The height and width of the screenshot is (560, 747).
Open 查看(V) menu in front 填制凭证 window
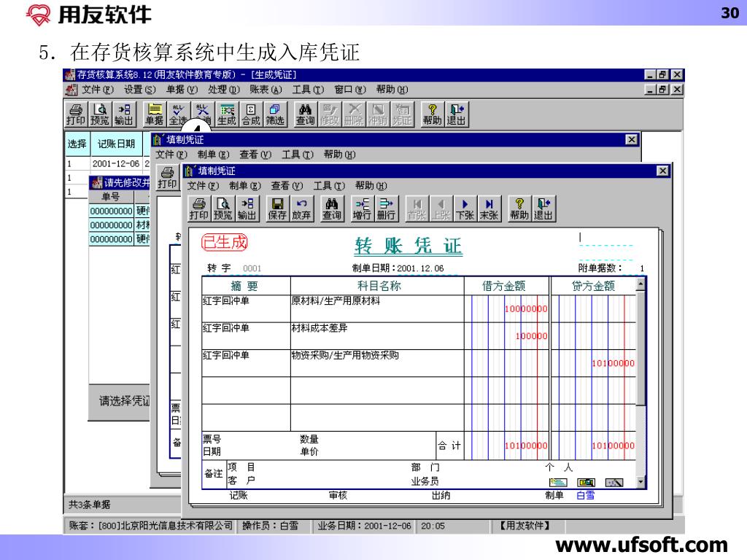coord(287,186)
